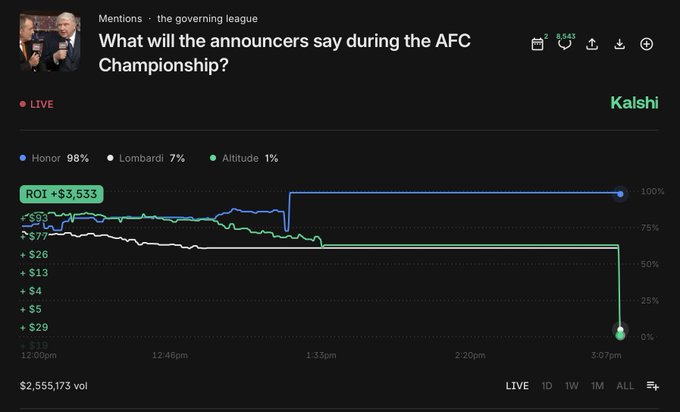Click the Kalshi logo
Viewport: 680px width, 412px height.
click(x=634, y=103)
